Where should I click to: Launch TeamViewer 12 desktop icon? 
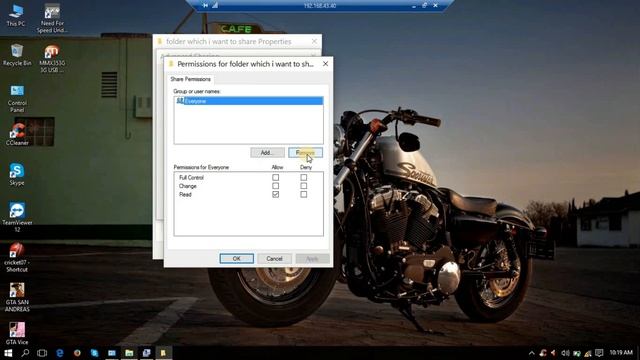(17, 217)
